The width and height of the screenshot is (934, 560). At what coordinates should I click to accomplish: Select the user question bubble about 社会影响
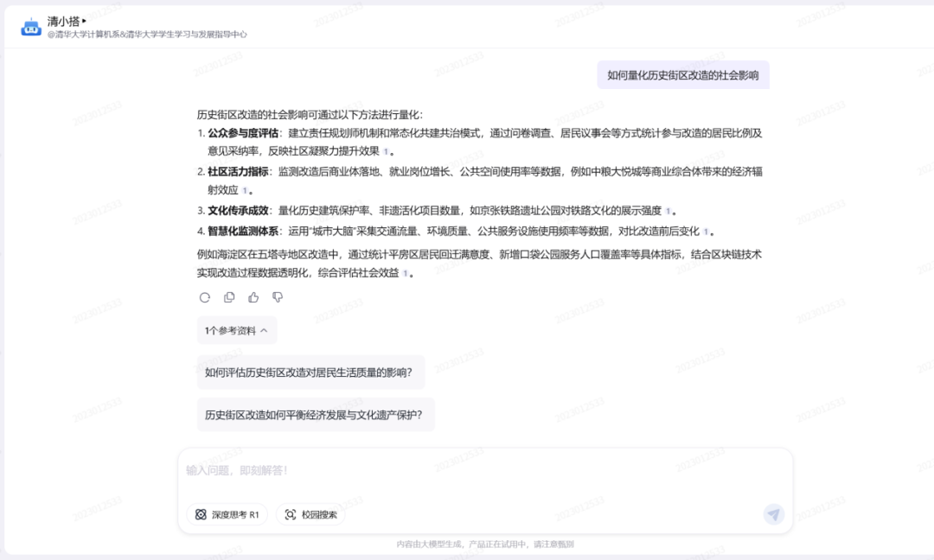pyautogui.click(x=684, y=75)
